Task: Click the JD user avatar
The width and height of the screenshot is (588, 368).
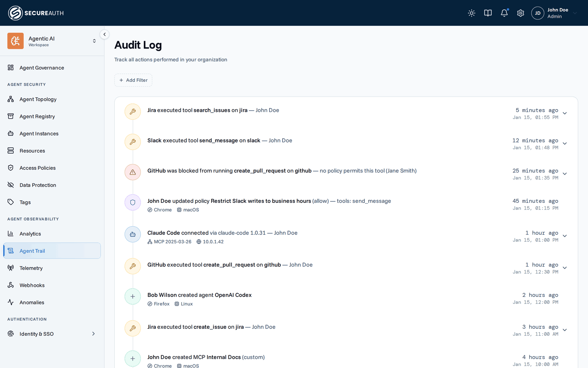Action: point(538,13)
